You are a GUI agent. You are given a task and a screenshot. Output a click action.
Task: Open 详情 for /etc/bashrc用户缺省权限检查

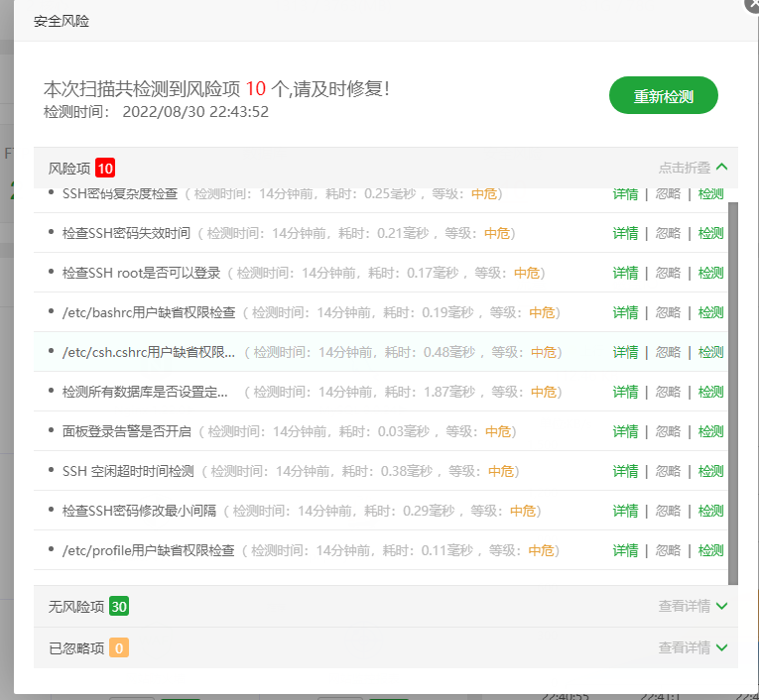[x=625, y=312]
